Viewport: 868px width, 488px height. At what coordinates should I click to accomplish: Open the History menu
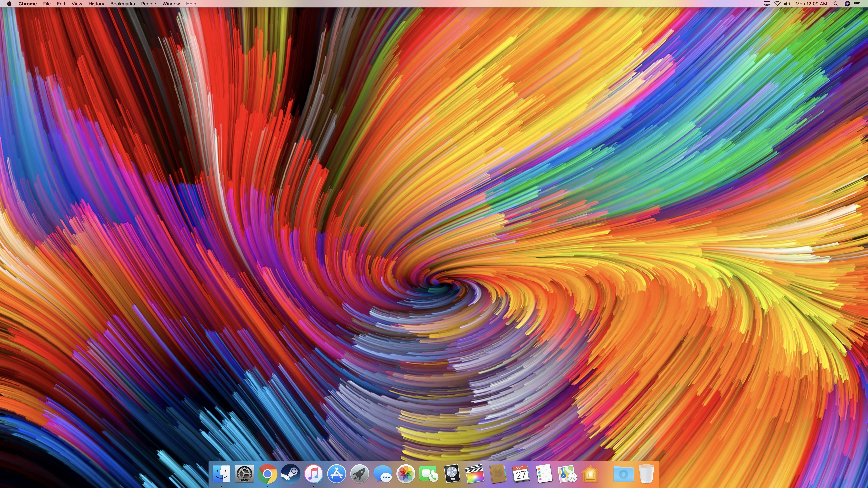pos(96,4)
